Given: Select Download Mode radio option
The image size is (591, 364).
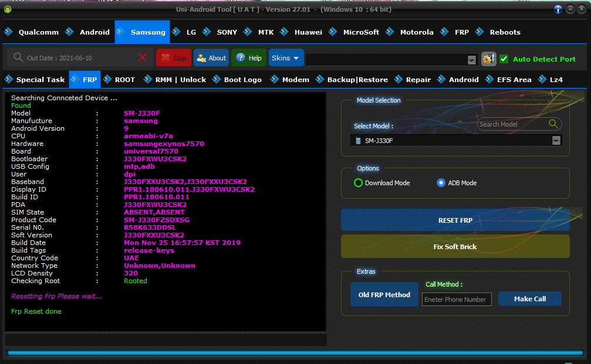Looking at the screenshot, I should tap(359, 183).
